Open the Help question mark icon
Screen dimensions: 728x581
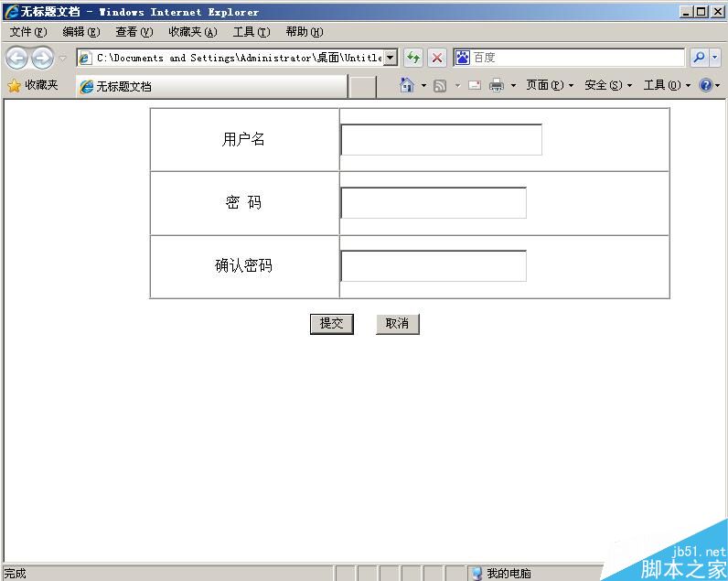point(705,85)
